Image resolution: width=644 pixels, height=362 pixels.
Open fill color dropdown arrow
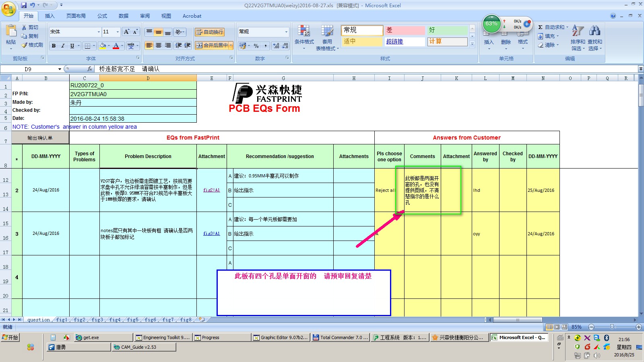109,46
